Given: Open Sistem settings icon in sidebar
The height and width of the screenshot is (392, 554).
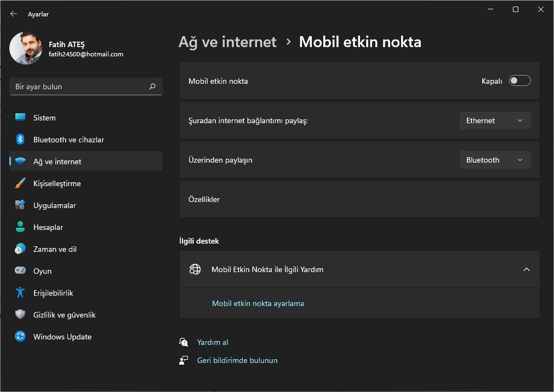Looking at the screenshot, I should (20, 117).
